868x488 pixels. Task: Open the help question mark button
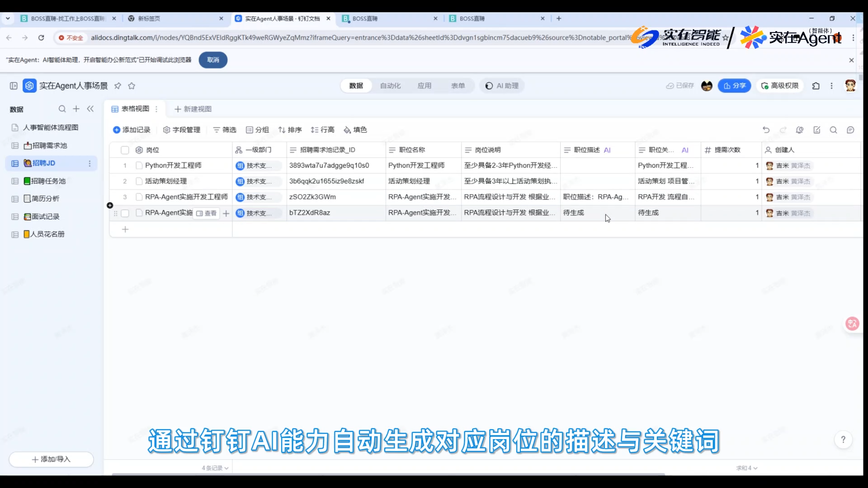(843, 440)
